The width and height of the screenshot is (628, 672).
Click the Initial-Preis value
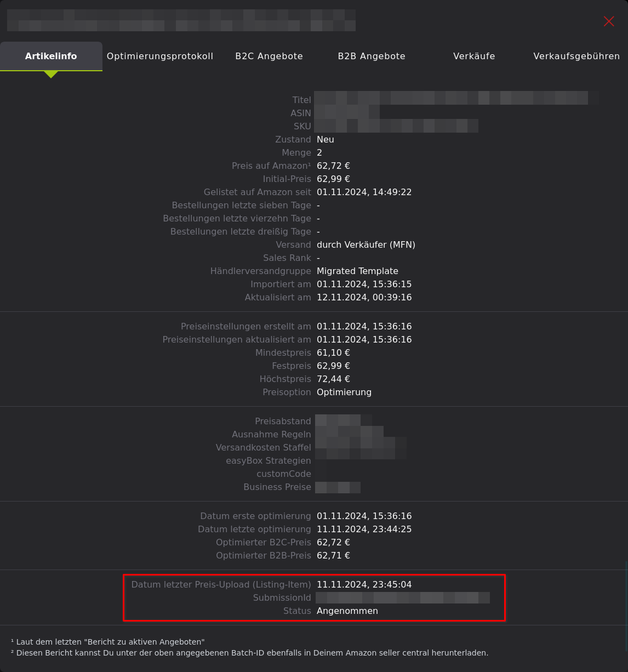333,179
